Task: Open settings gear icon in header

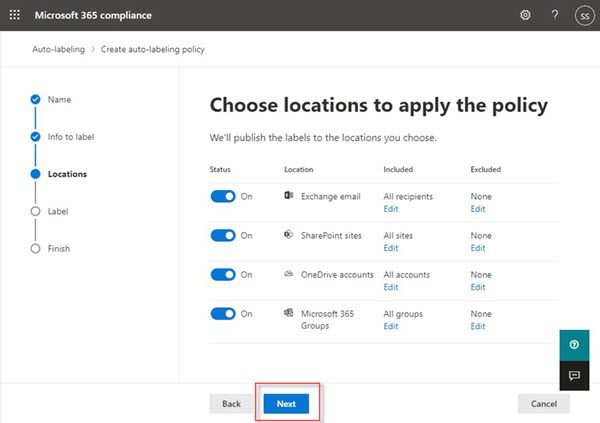Action: pos(525,15)
